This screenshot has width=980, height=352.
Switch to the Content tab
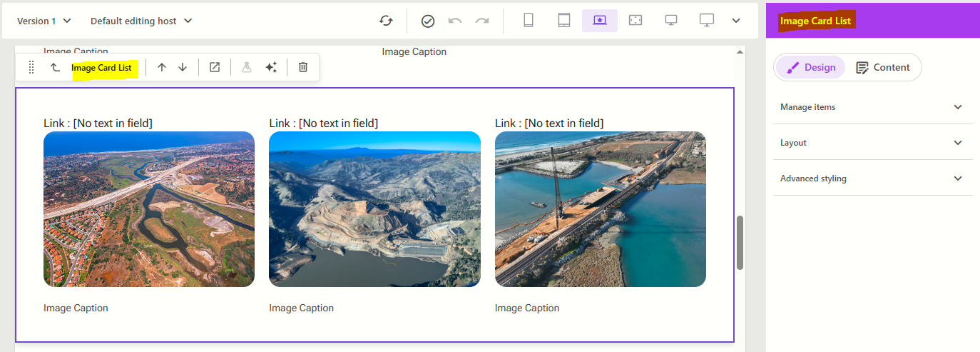tap(883, 67)
